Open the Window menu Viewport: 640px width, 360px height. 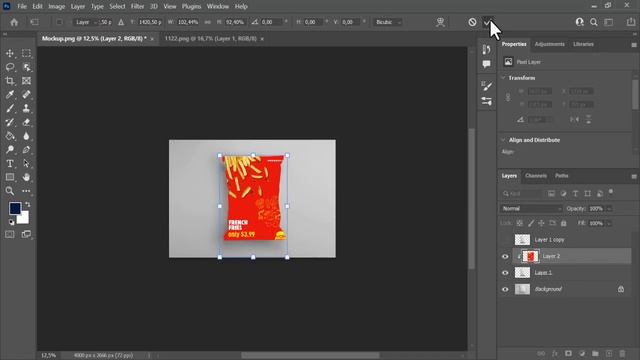pos(218,6)
